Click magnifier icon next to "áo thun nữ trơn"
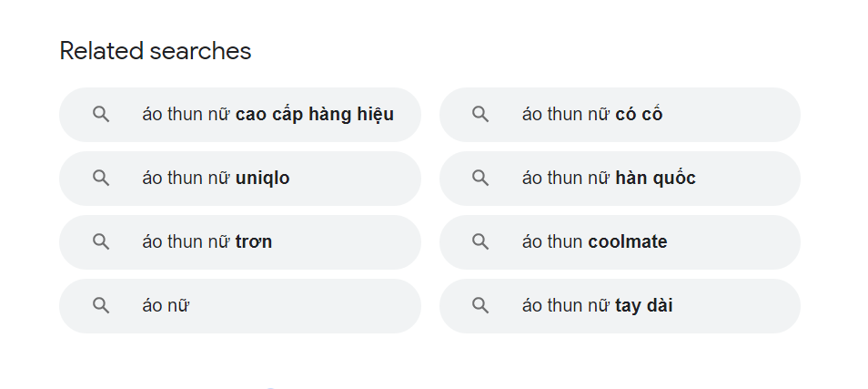Image resolution: width=868 pixels, height=389 pixels. click(x=101, y=242)
